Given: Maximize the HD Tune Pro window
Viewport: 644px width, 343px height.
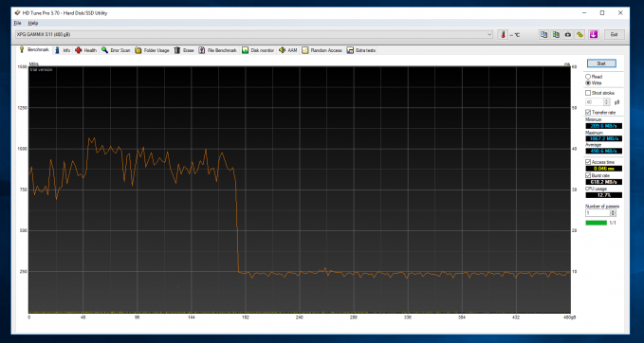Looking at the screenshot, I should tap(602, 13).
